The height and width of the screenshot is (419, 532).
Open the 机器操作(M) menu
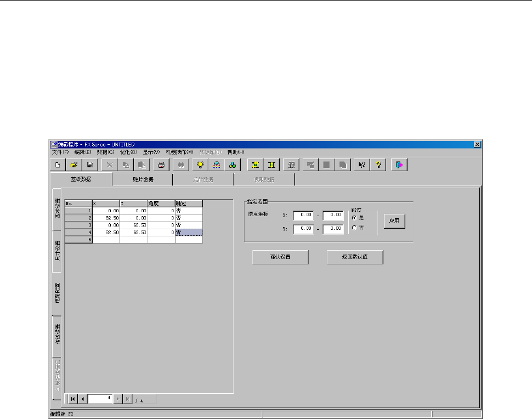pyautogui.click(x=180, y=152)
